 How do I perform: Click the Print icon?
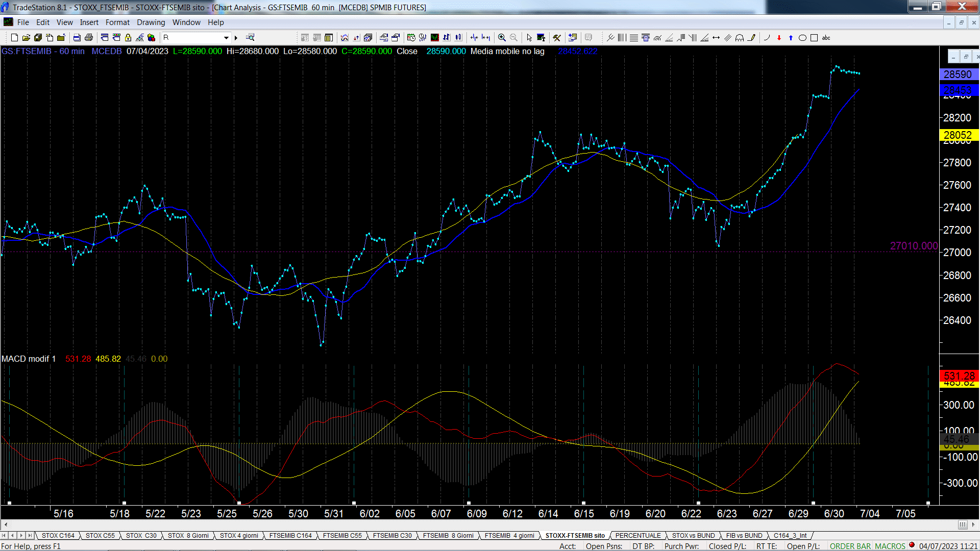click(88, 38)
